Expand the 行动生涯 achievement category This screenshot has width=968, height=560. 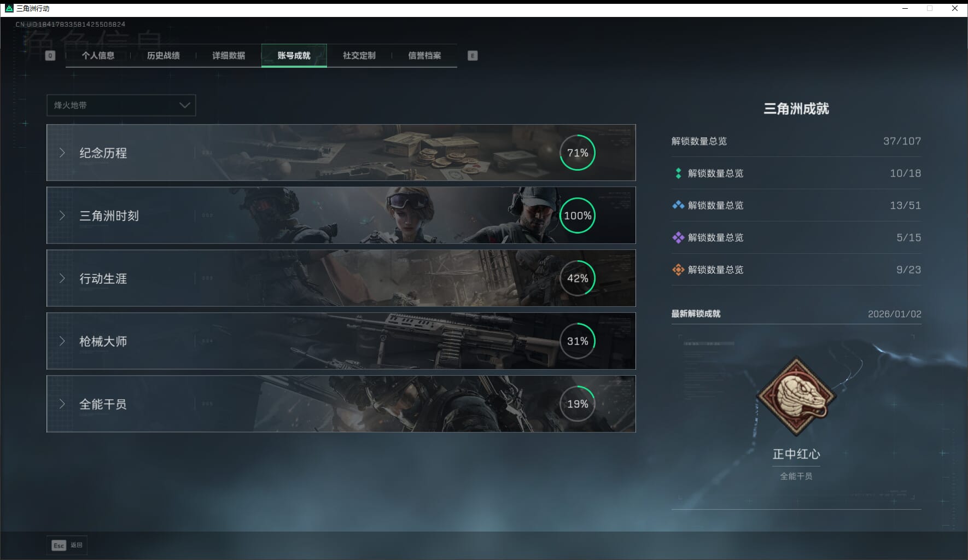(341, 278)
